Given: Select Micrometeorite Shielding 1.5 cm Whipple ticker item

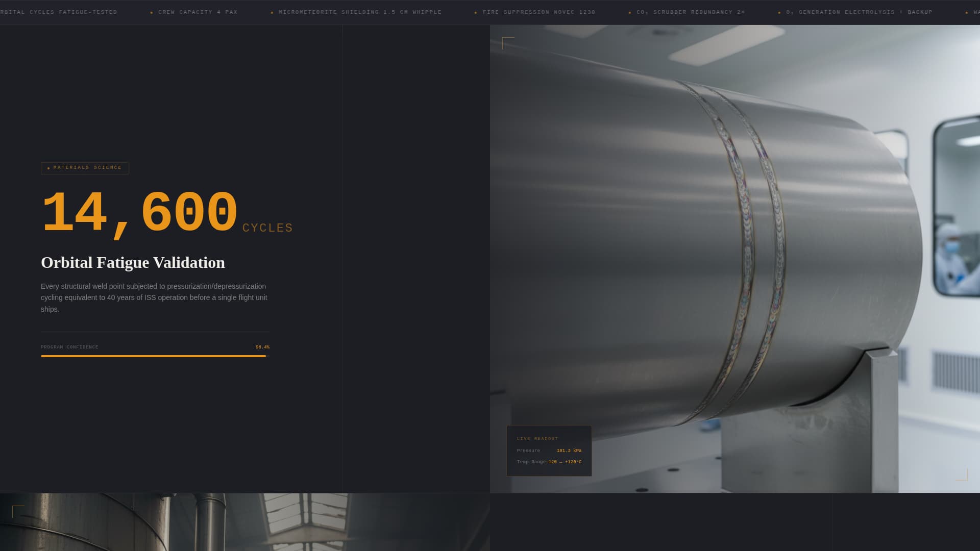Looking at the screenshot, I should pyautogui.click(x=360, y=12).
